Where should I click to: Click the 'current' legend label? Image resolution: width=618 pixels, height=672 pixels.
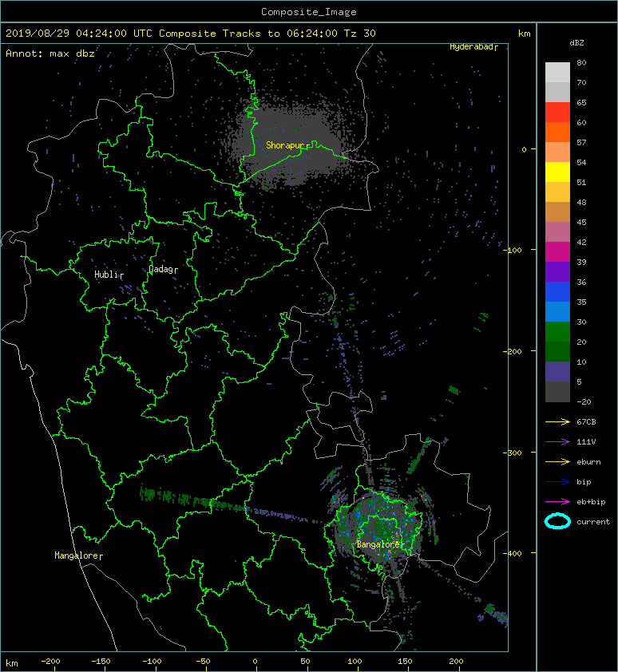(x=593, y=522)
